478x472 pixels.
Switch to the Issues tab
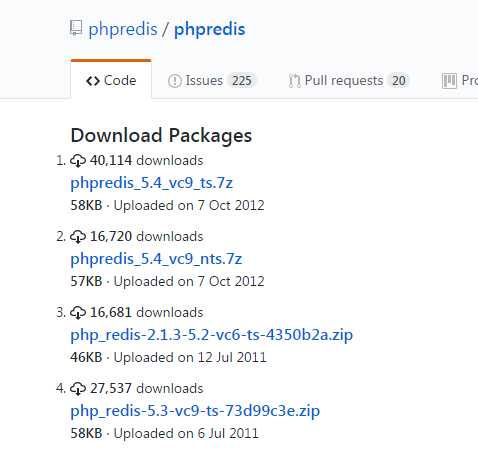pos(212,81)
